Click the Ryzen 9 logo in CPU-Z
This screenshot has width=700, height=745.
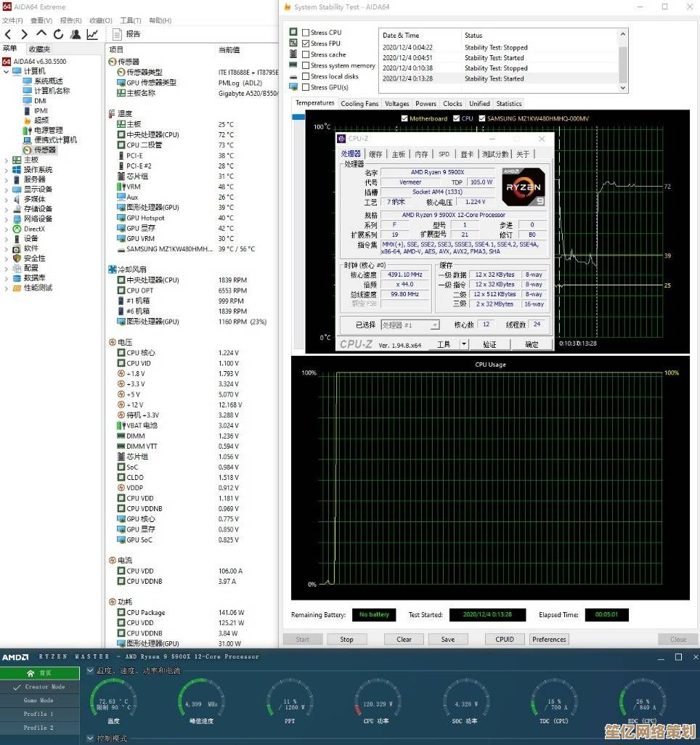coord(524,186)
